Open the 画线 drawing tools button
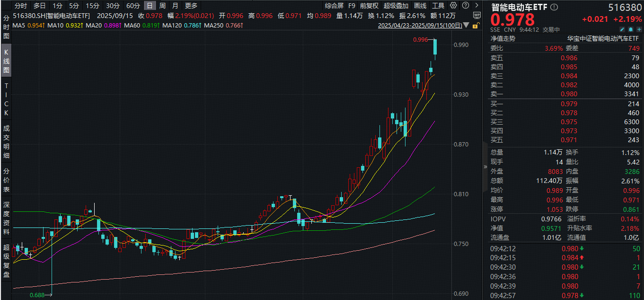 (420, 6)
